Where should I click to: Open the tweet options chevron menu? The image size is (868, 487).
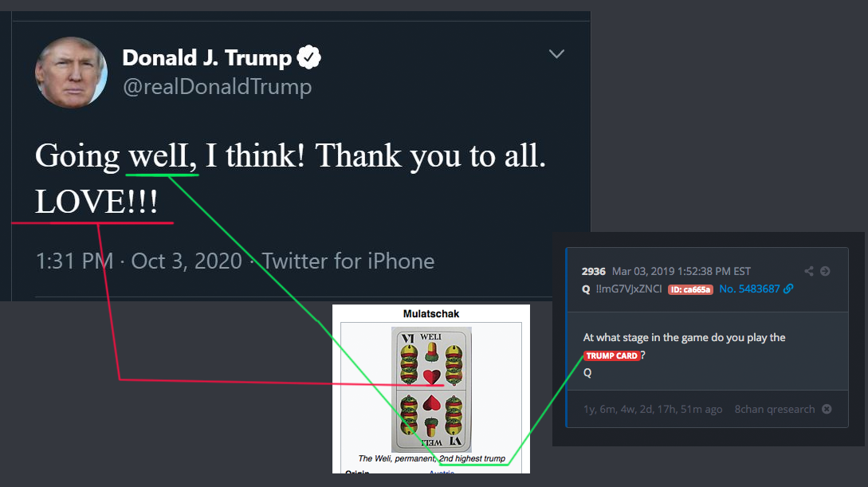coord(556,54)
